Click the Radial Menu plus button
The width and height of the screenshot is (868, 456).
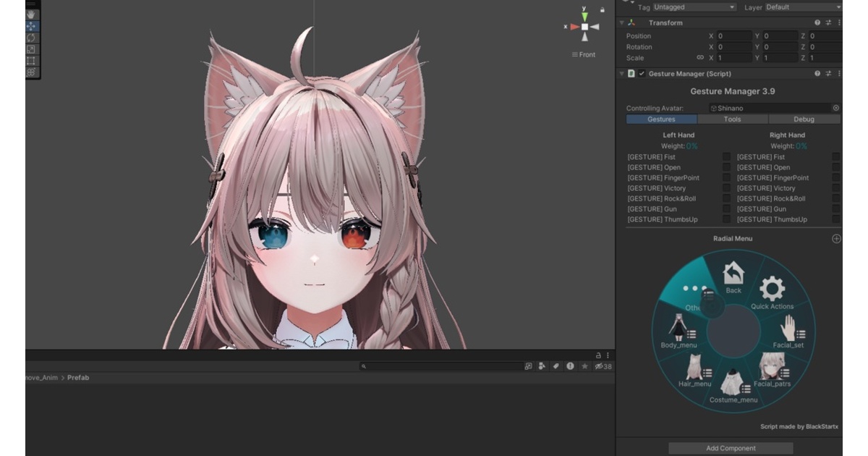click(836, 239)
